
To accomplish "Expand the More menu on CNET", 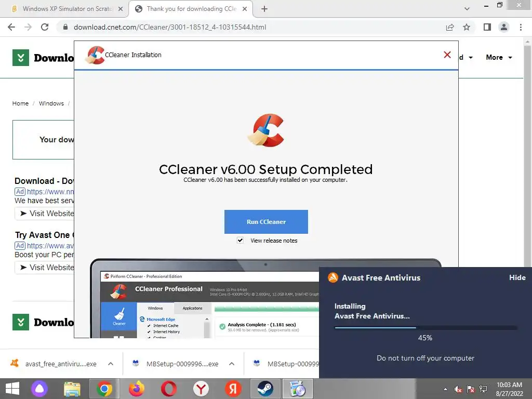I will point(499,57).
